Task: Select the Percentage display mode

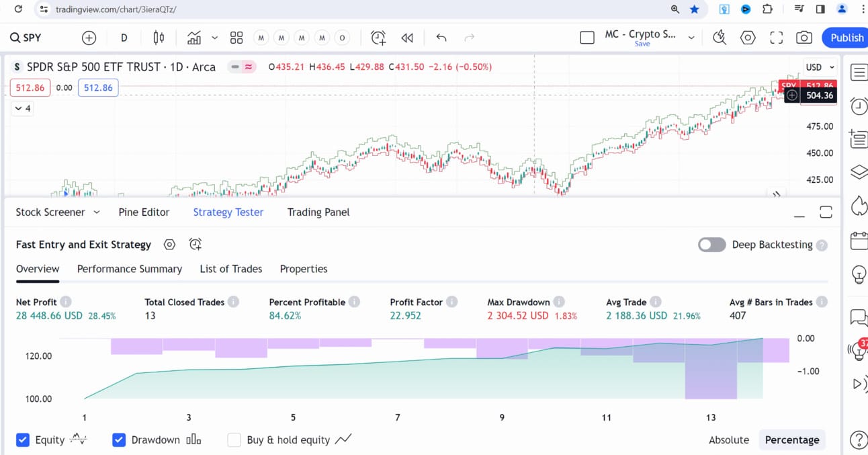Action: tap(792, 440)
